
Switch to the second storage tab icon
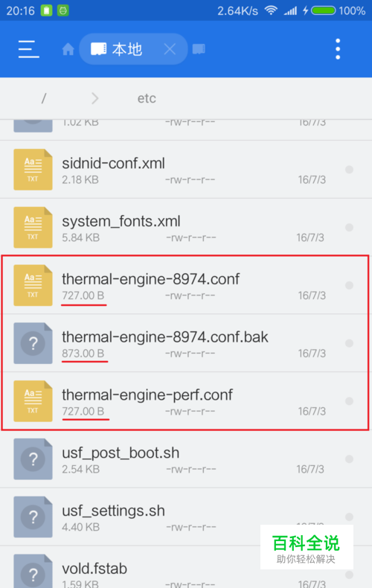tap(199, 49)
